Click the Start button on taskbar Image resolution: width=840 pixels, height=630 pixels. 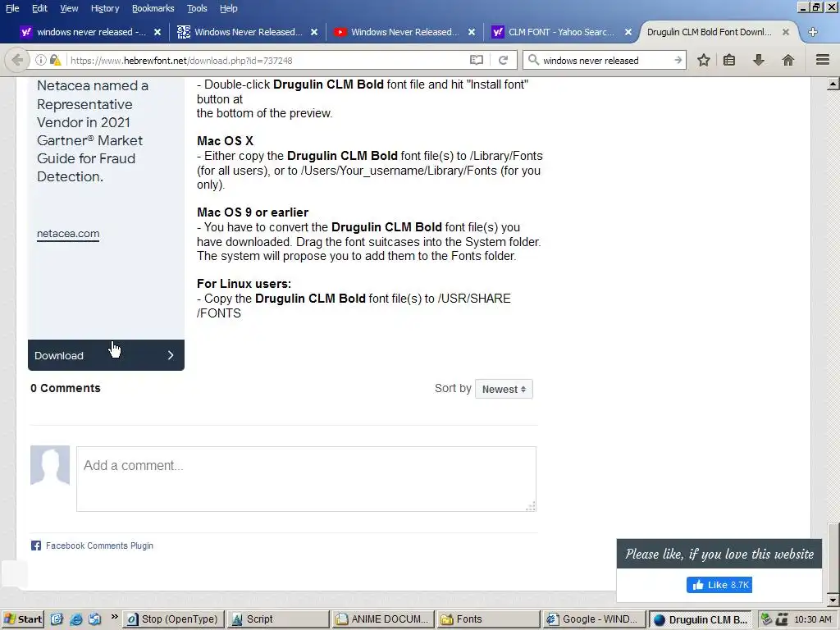click(x=23, y=619)
